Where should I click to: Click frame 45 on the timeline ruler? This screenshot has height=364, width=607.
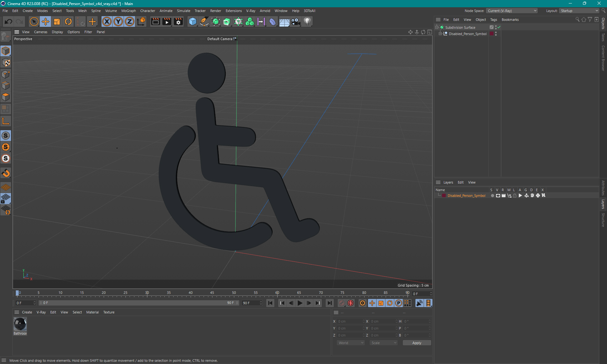click(212, 293)
